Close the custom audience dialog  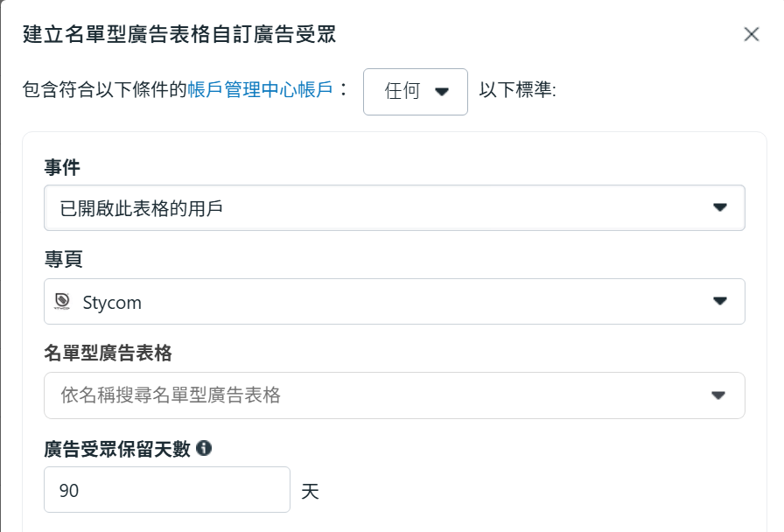click(751, 34)
